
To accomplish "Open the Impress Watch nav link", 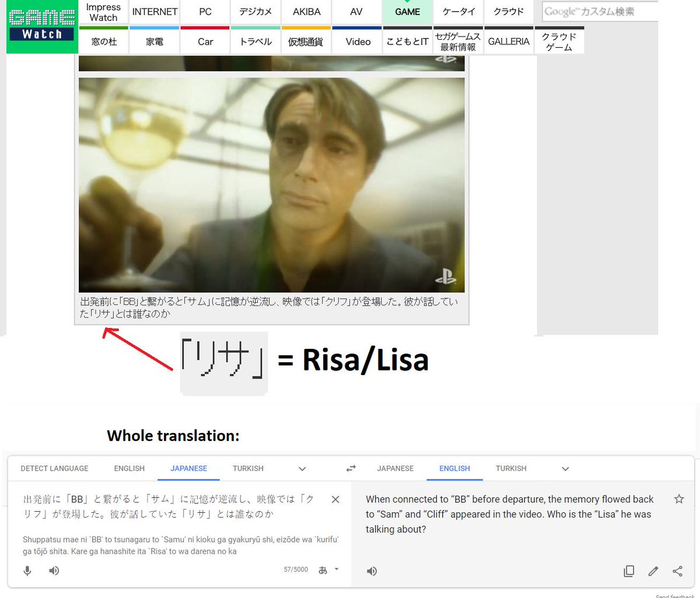I will (103, 12).
